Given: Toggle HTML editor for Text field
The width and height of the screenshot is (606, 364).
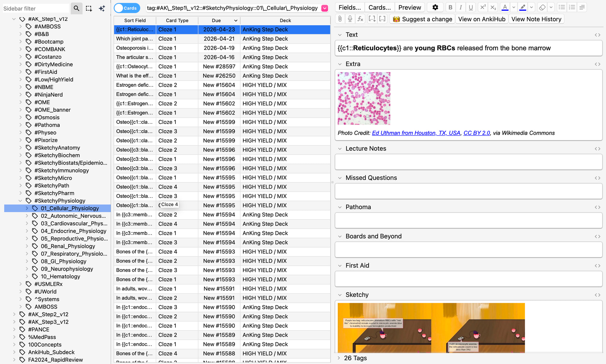Looking at the screenshot, I should point(597,35).
